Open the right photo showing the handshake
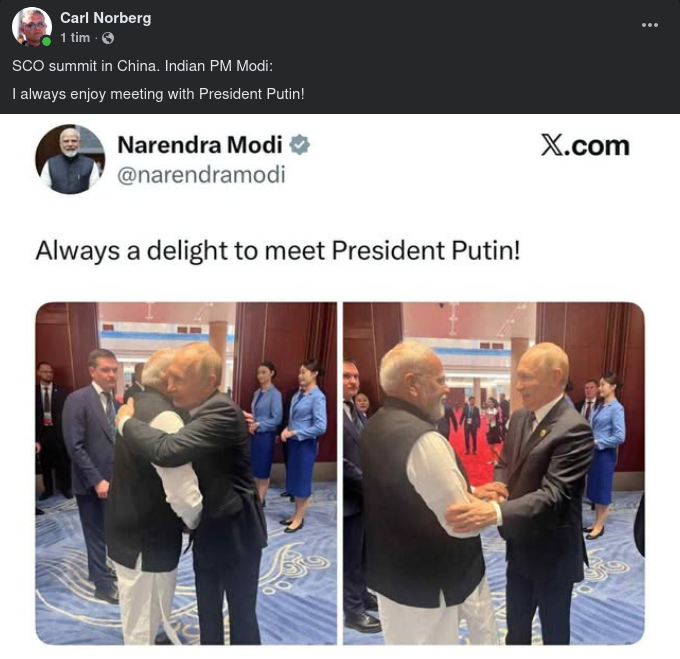Viewport: 680px width, 659px height. [493, 472]
